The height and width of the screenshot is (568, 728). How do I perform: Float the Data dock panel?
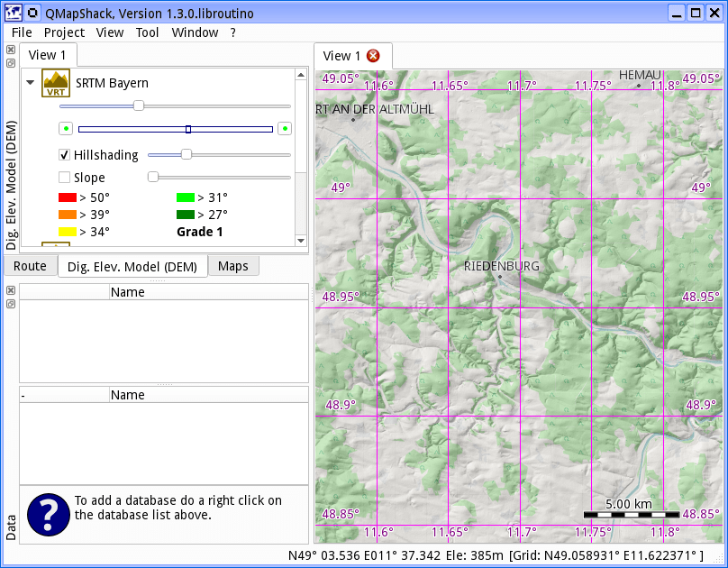[11, 304]
